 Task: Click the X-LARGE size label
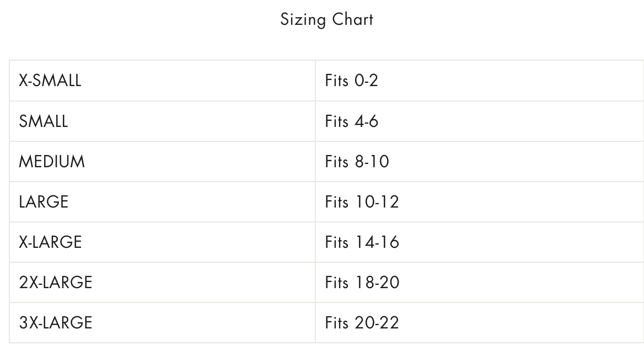pyautogui.click(x=50, y=242)
